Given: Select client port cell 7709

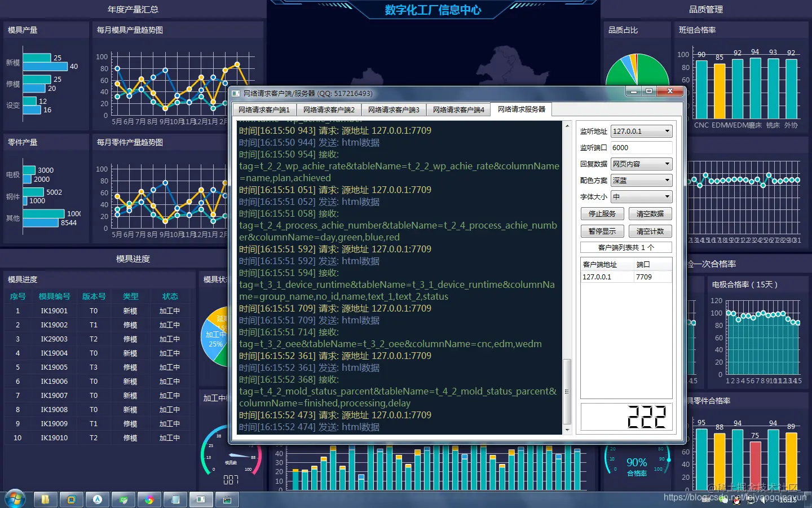Looking at the screenshot, I should coord(653,277).
